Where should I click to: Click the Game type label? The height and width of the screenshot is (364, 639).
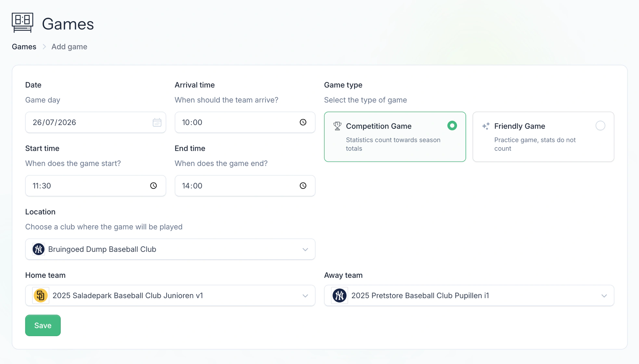click(343, 85)
